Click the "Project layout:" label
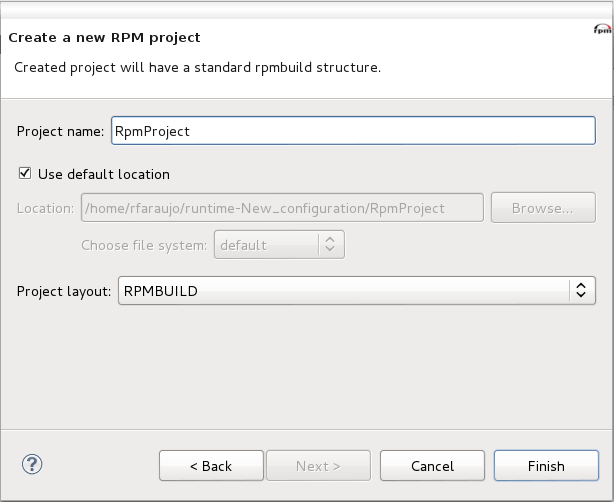614x502 pixels. 64,292
